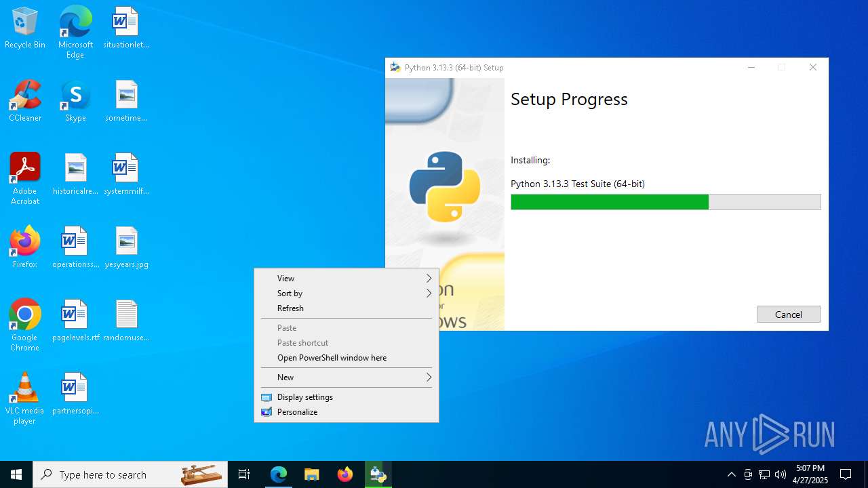This screenshot has width=868, height=488.
Task: Open File Explorer from the taskbar
Action: click(311, 474)
